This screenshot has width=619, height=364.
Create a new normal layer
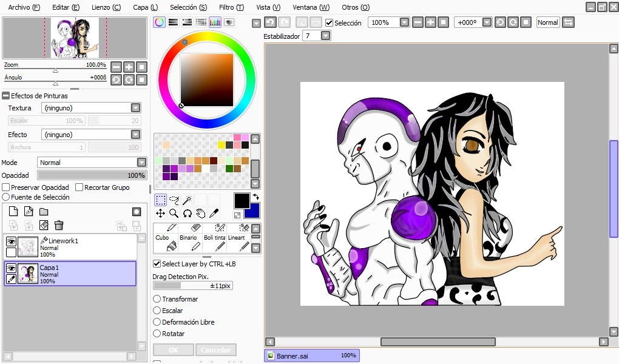(13, 212)
